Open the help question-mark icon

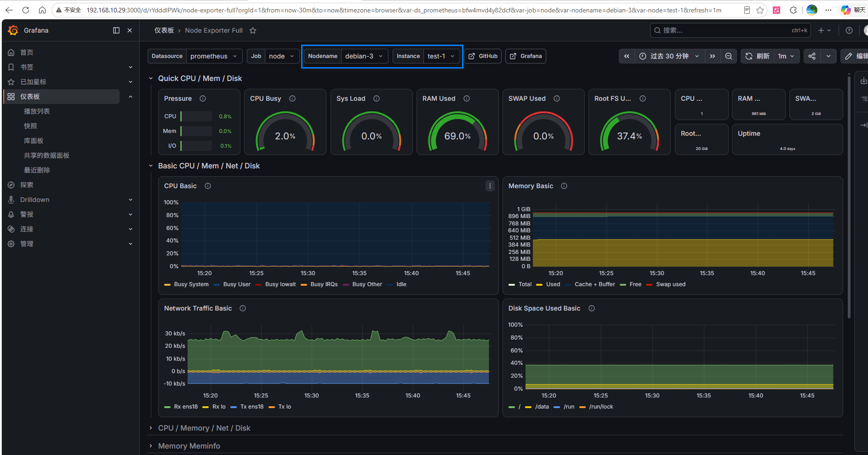849,30
